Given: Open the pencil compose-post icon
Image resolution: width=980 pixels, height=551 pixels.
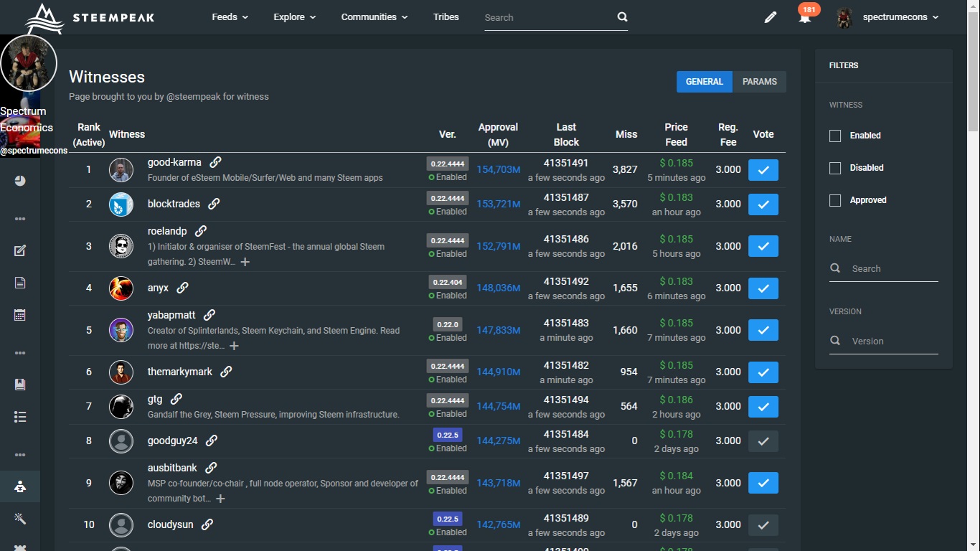Looking at the screenshot, I should 771,17.
